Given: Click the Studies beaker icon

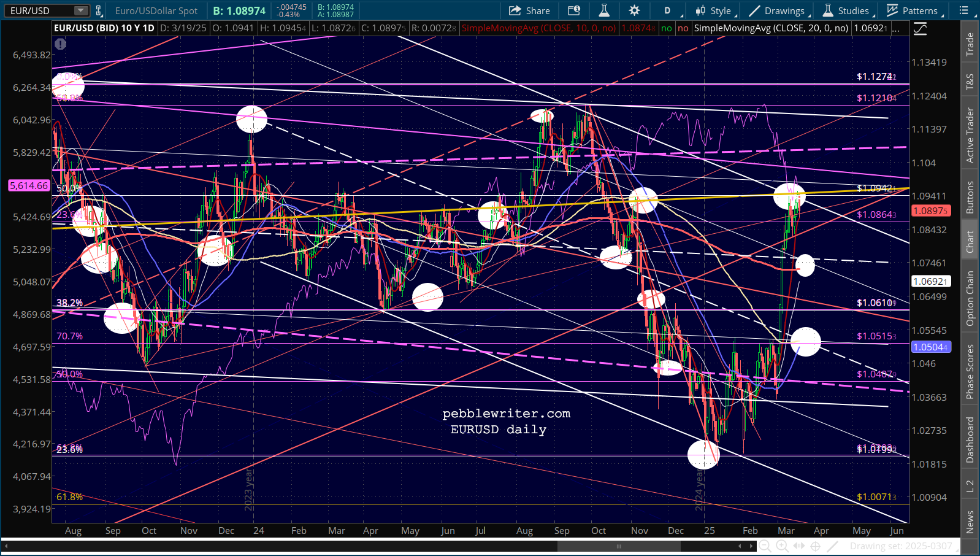Looking at the screenshot, I should coord(828,10).
